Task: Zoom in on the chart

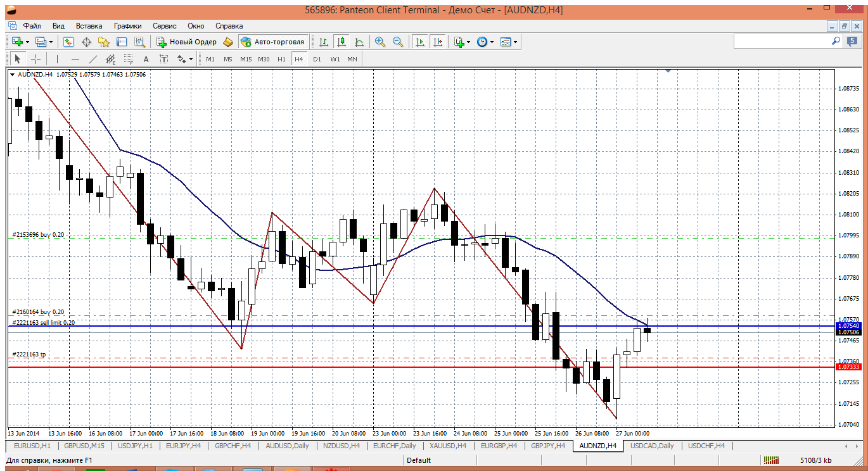Action: coord(380,42)
